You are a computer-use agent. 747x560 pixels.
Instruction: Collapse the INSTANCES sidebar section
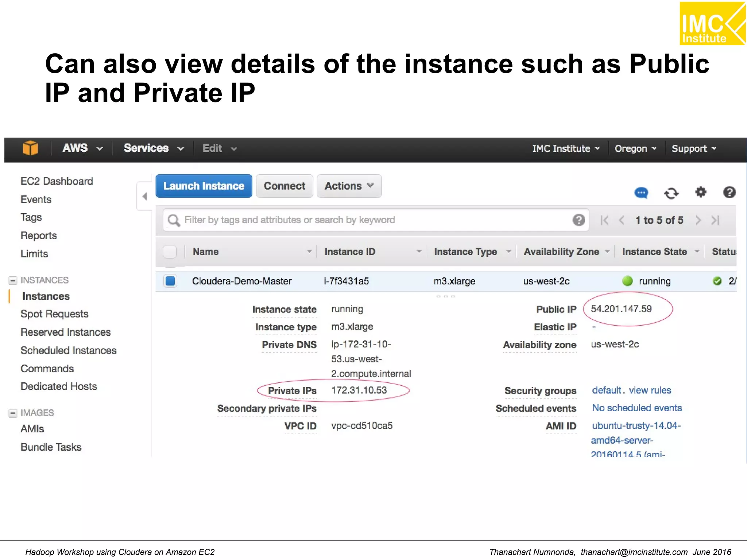(13, 280)
